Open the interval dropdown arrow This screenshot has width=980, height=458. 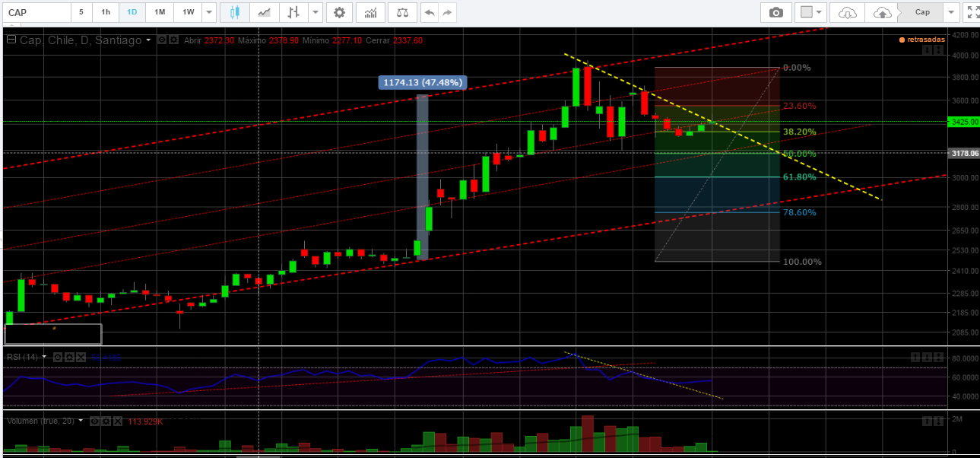[209, 12]
